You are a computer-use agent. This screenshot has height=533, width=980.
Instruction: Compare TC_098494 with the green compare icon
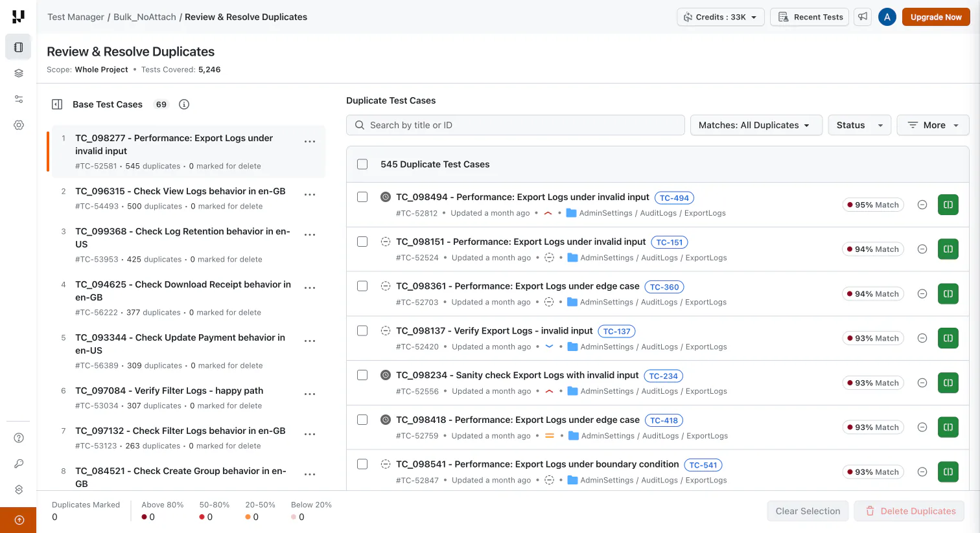(x=948, y=205)
